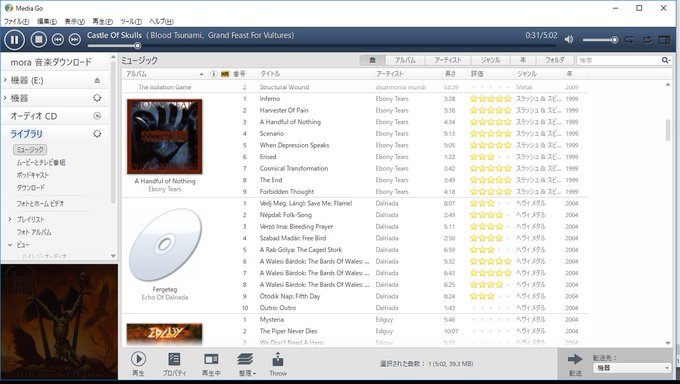
Task: Click the Edguy album cover thumbnail
Action: coord(164,334)
